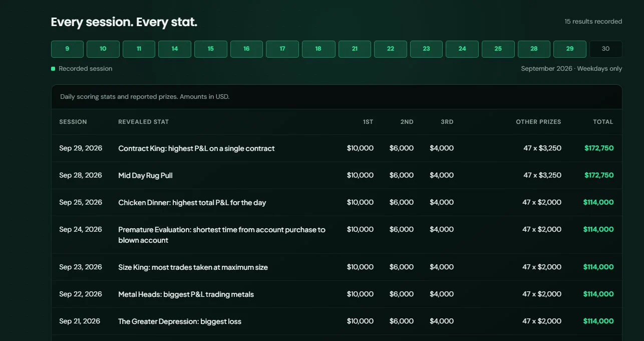
Task: Select session day 9 button
Action: point(67,49)
